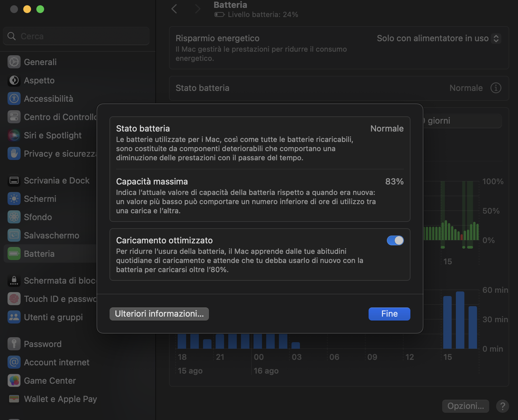Click the help question mark button
This screenshot has width=518, height=420.
coord(502,406)
